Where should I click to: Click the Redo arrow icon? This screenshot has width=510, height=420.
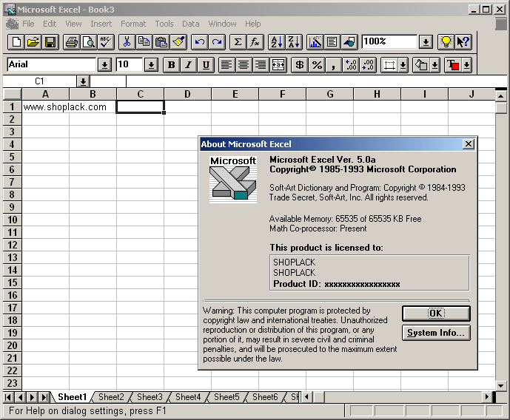tap(217, 42)
